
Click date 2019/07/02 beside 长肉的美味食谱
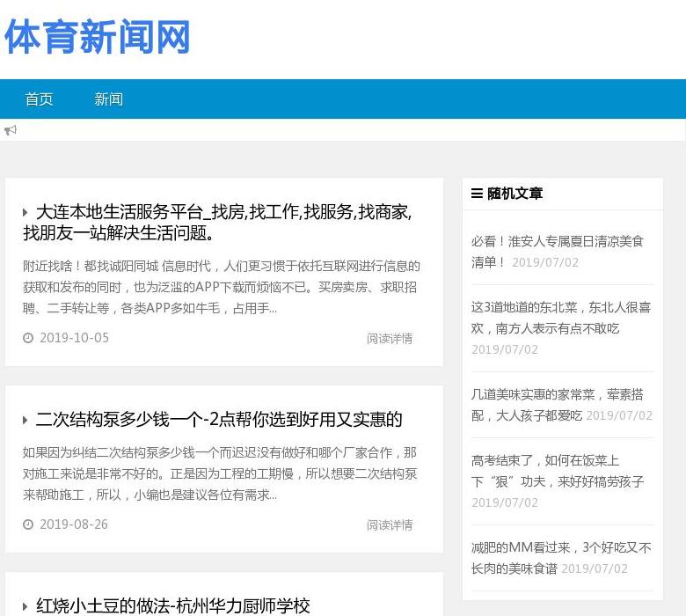(595, 568)
